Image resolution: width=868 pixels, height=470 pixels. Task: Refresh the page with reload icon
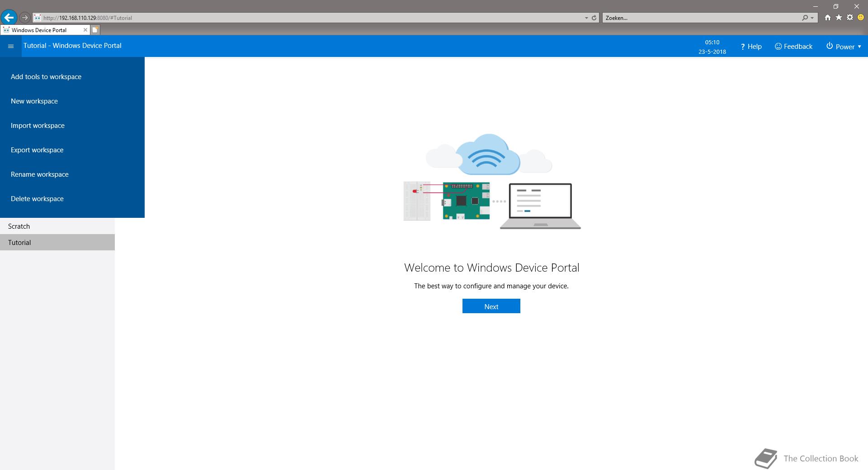(594, 18)
